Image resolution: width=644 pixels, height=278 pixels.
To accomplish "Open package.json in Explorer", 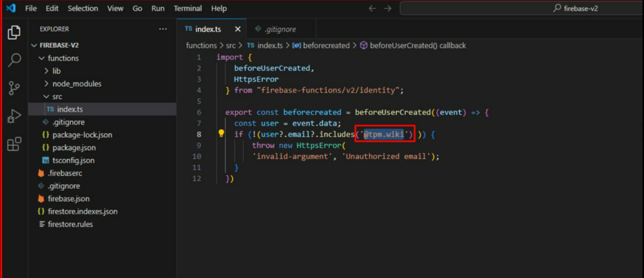I will coord(102,148).
